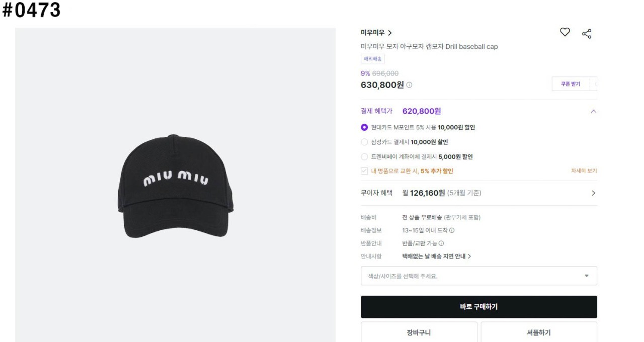Image resolution: width=644 pixels, height=342 pixels.
Task: Open 택배없는 날 배송 지연 안내 notice
Action: 437,256
